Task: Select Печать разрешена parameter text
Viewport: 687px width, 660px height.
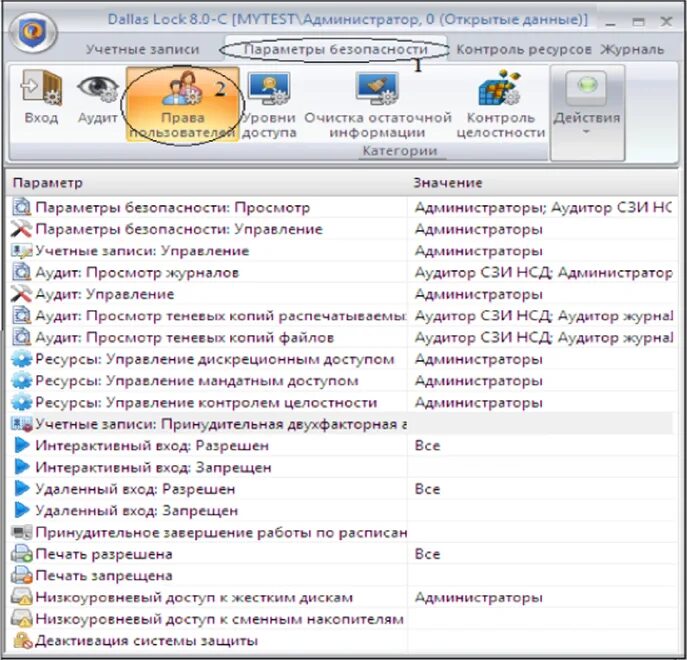Action: pyautogui.click(x=104, y=554)
